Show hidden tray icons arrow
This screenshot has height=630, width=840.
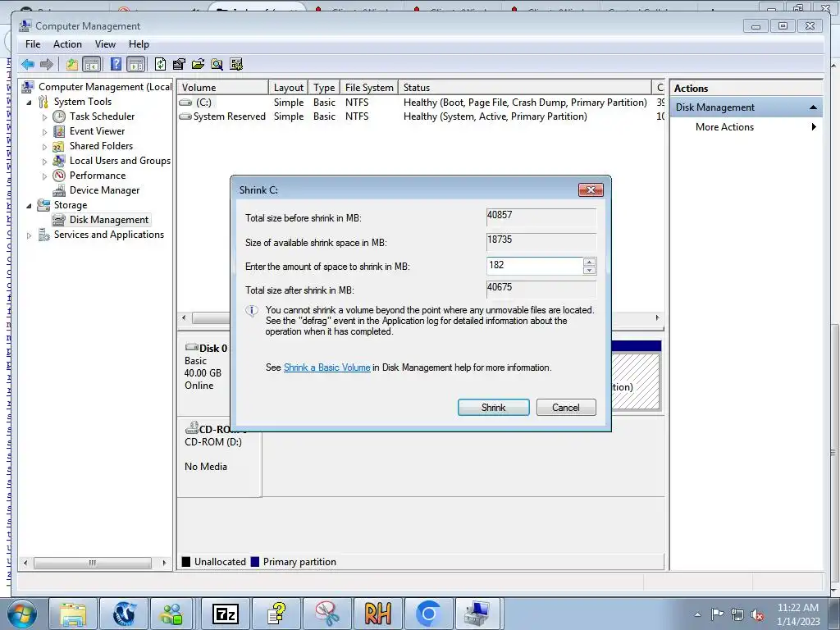click(x=697, y=614)
